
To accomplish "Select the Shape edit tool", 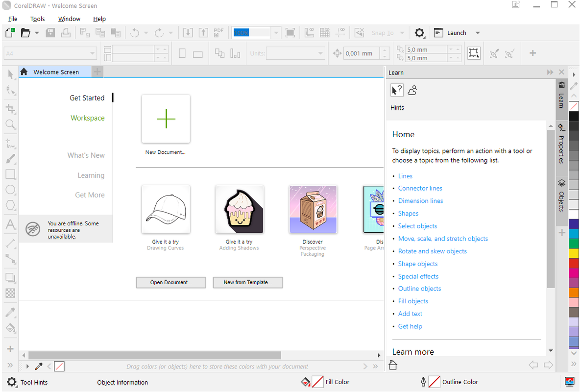I will pos(10,90).
